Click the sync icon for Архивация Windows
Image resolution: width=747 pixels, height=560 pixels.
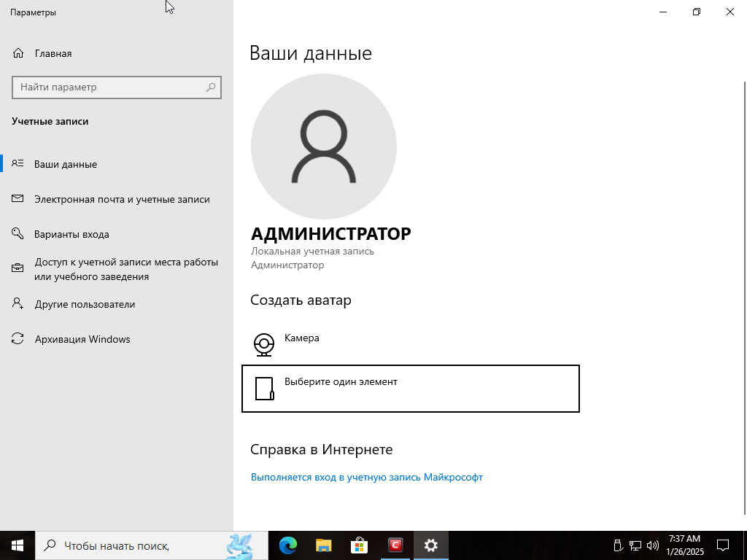[18, 338]
